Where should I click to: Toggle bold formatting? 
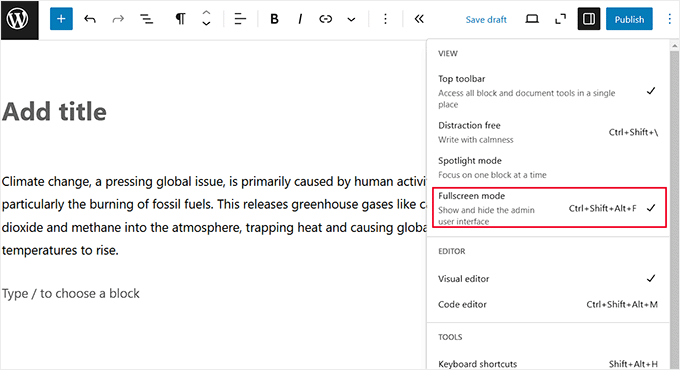(274, 19)
